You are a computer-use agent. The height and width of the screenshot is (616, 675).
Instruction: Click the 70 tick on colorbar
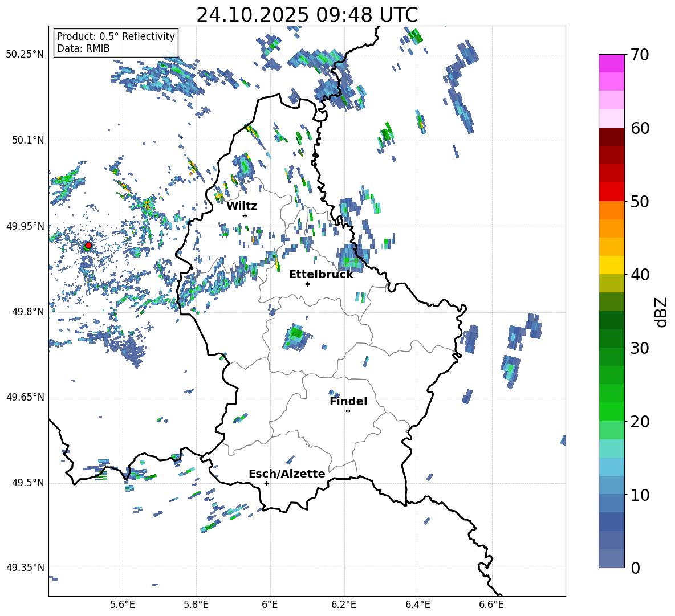tap(639, 55)
